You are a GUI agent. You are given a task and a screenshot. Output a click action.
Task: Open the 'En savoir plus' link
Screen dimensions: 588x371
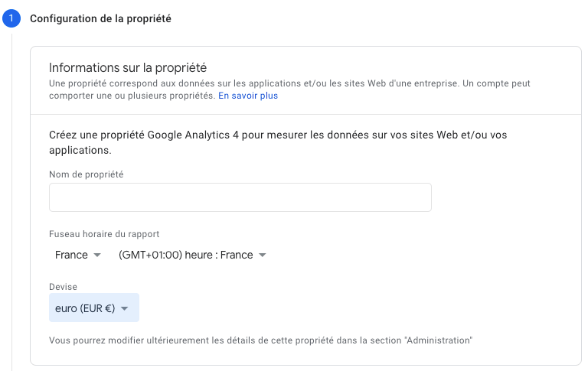coord(248,96)
